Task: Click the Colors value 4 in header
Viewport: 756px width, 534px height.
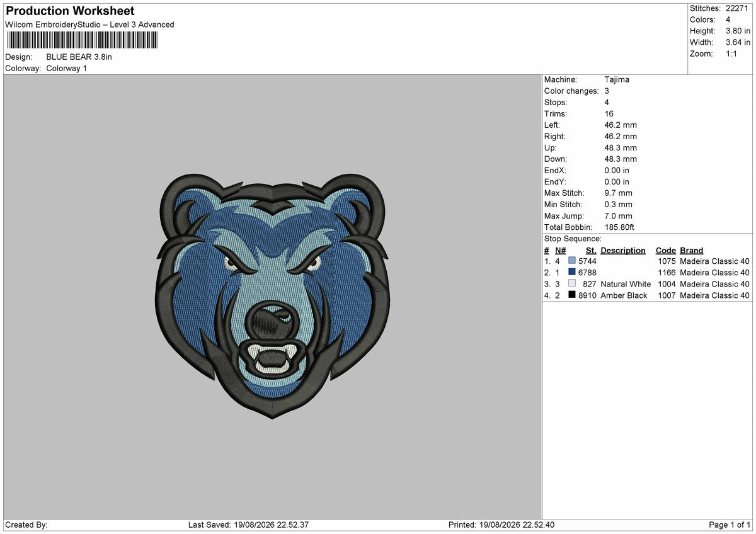Action: pos(728,20)
